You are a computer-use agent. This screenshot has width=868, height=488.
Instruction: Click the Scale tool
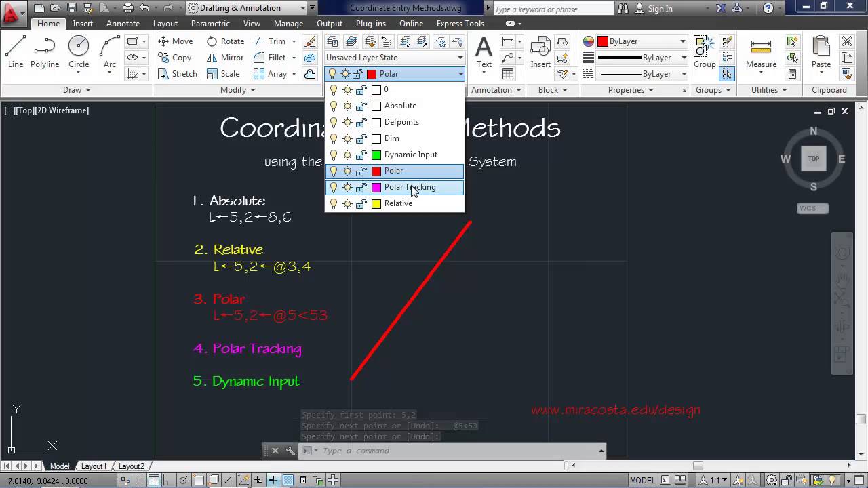(223, 74)
